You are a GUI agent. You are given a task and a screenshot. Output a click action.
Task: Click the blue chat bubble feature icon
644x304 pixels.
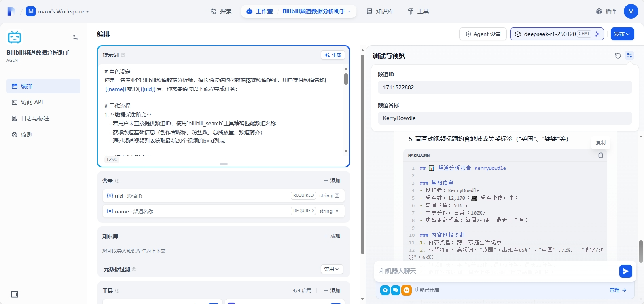tap(385, 290)
